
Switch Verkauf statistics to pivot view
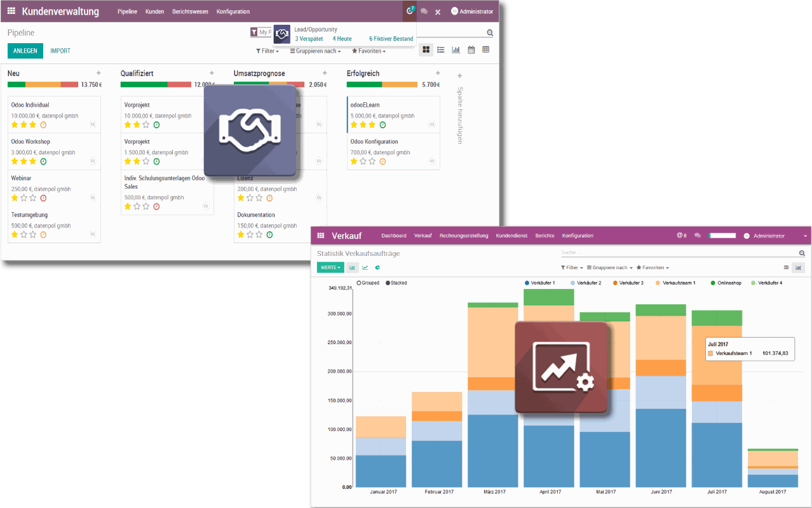(787, 267)
